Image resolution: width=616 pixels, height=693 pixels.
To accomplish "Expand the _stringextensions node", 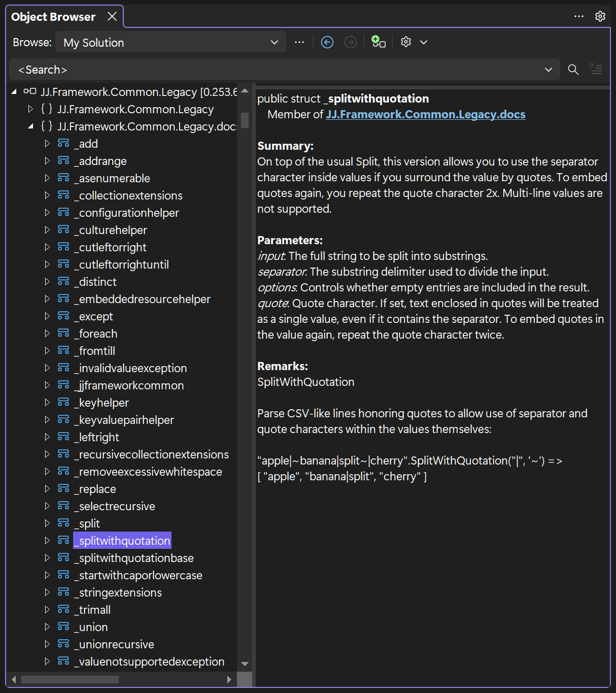I will point(47,592).
